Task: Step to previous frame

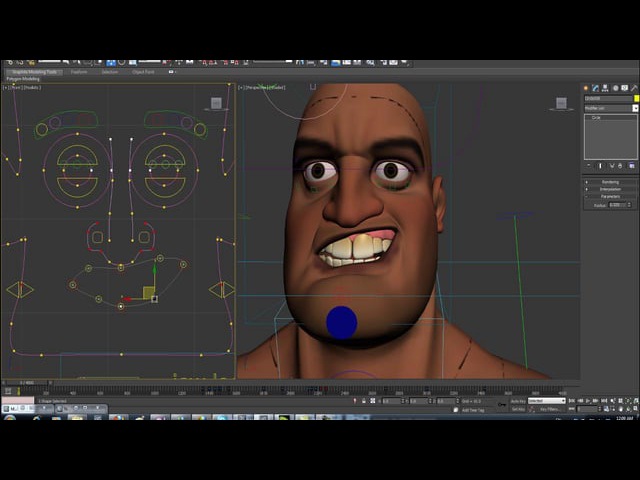Action: pos(580,401)
